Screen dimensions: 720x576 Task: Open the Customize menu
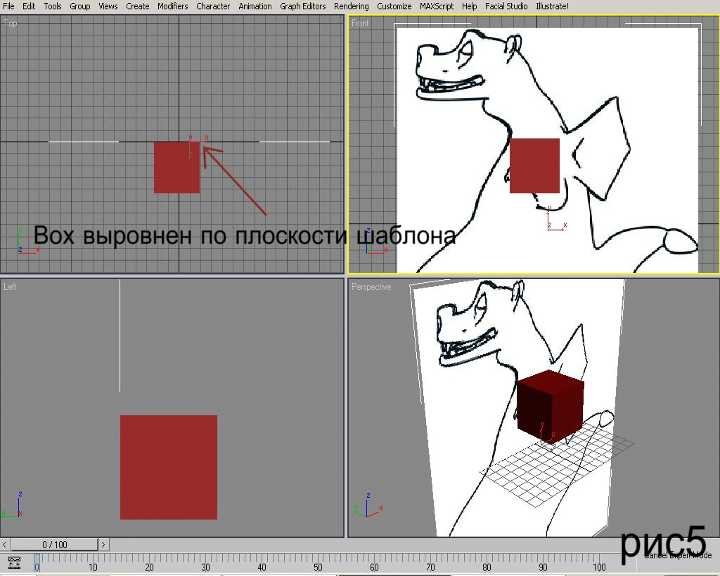click(x=394, y=6)
